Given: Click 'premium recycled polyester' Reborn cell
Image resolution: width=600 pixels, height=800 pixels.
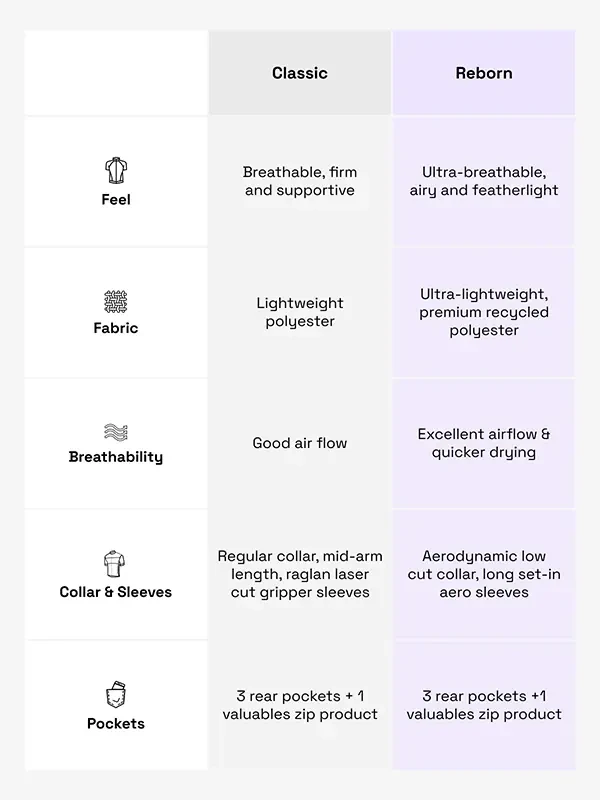Looking at the screenshot, I should [x=483, y=312].
